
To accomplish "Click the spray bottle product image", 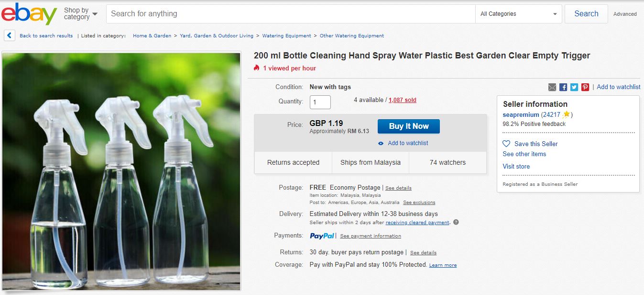I will pyautogui.click(x=121, y=171).
